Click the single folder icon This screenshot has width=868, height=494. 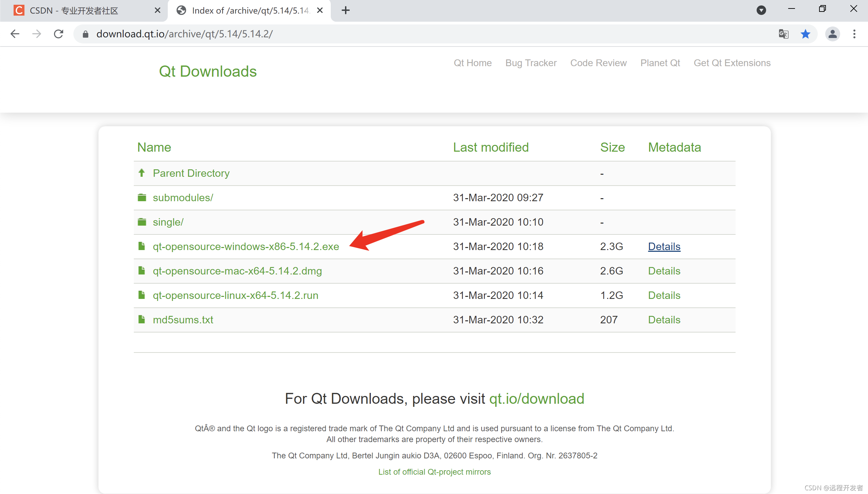[x=142, y=222]
